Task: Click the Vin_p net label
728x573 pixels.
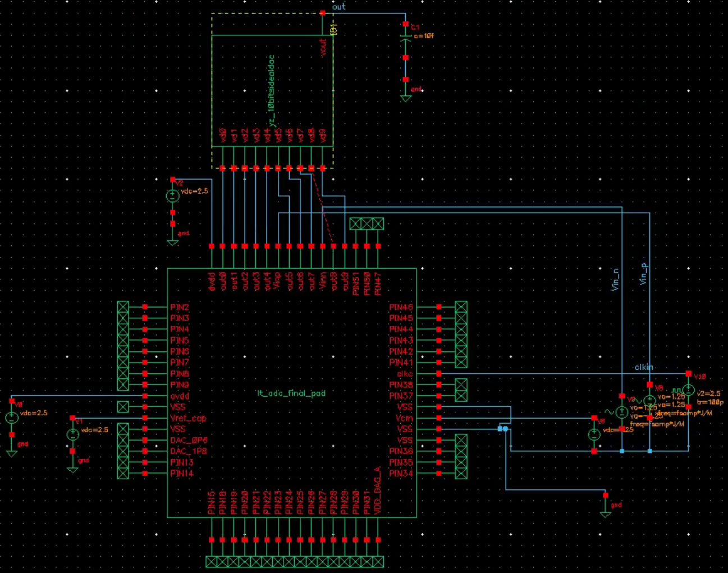Action: (x=644, y=274)
